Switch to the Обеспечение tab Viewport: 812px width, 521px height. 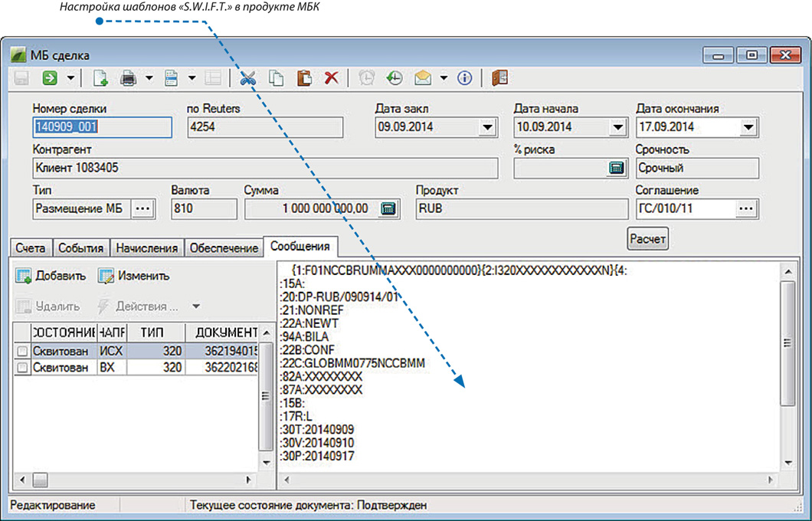(x=224, y=248)
